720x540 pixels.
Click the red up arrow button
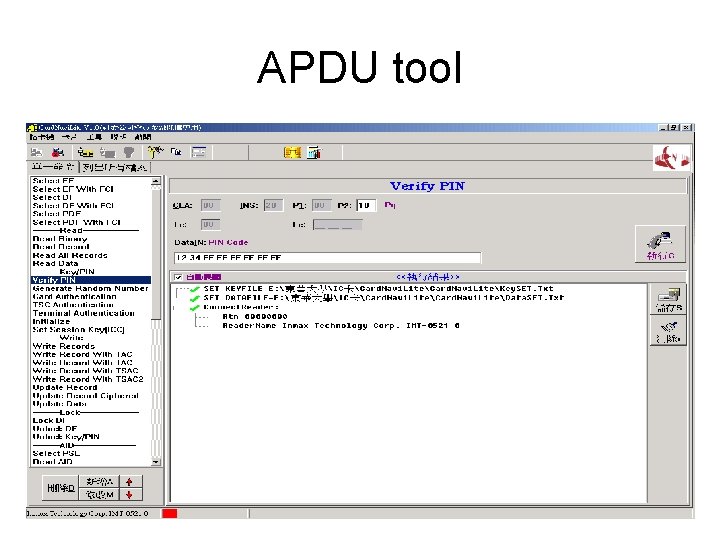(x=129, y=482)
